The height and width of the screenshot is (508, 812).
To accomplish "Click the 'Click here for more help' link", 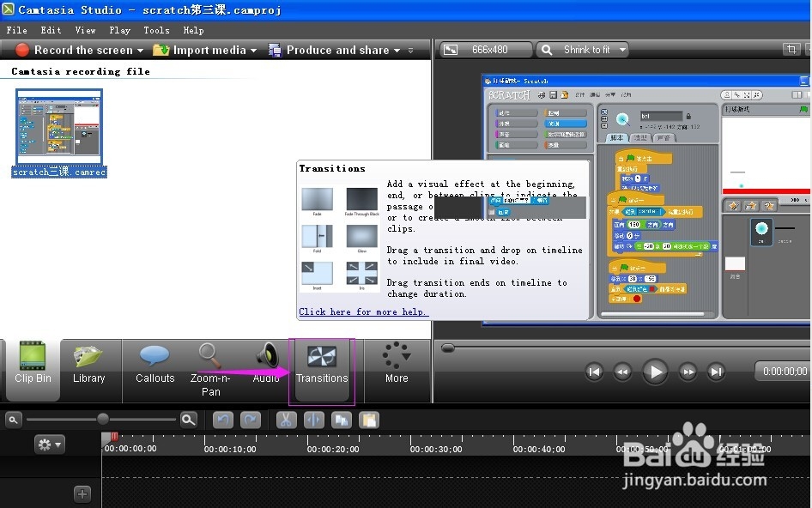I will click(x=364, y=311).
